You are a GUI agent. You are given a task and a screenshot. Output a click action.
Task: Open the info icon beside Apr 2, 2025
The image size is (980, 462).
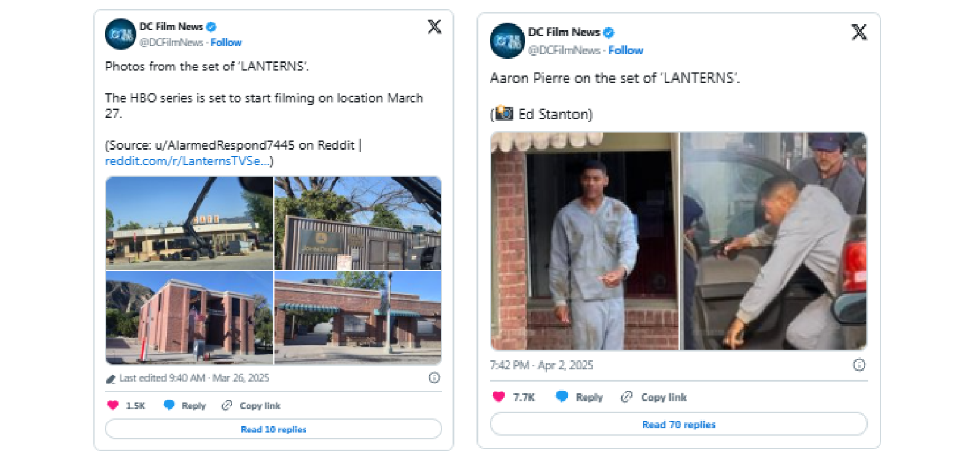pos(859,365)
